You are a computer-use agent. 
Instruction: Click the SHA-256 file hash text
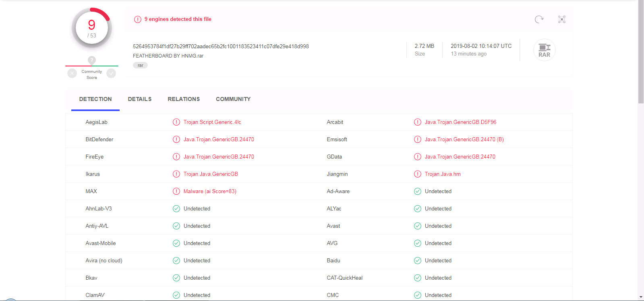tap(221, 46)
